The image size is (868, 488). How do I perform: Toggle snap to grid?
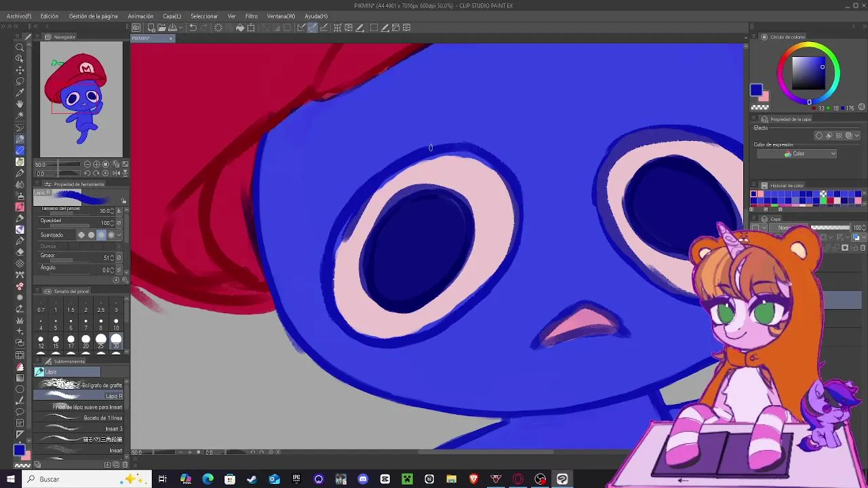[323, 28]
